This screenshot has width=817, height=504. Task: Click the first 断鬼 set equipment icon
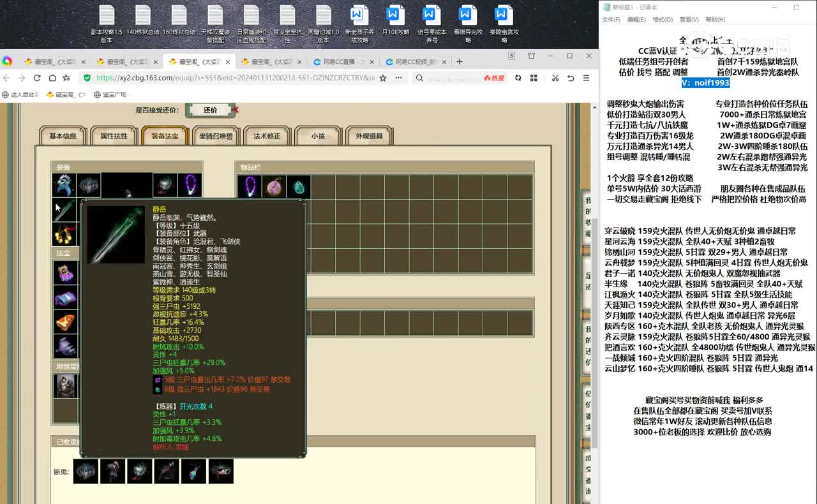pos(86,471)
